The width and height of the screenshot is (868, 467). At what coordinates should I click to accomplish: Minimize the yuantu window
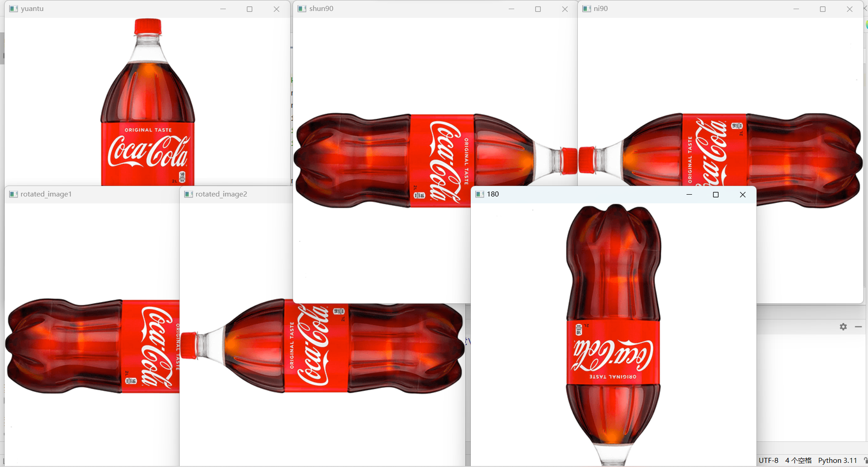click(x=223, y=9)
